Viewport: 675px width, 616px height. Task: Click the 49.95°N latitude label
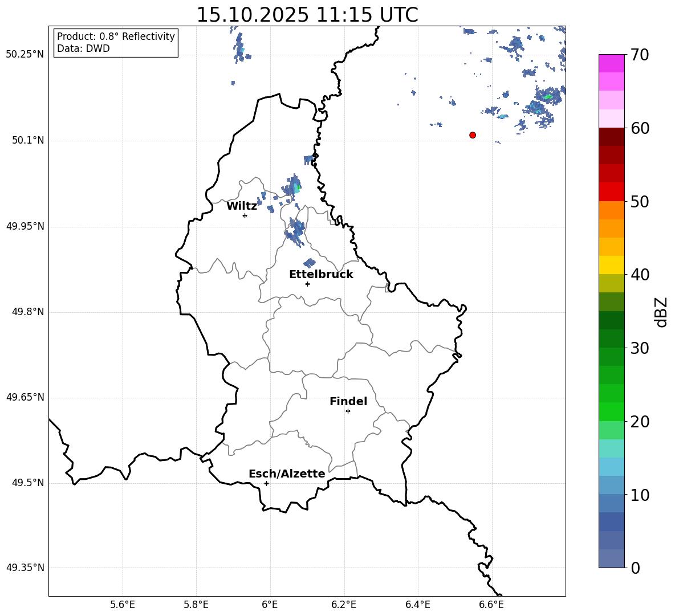(x=25, y=226)
